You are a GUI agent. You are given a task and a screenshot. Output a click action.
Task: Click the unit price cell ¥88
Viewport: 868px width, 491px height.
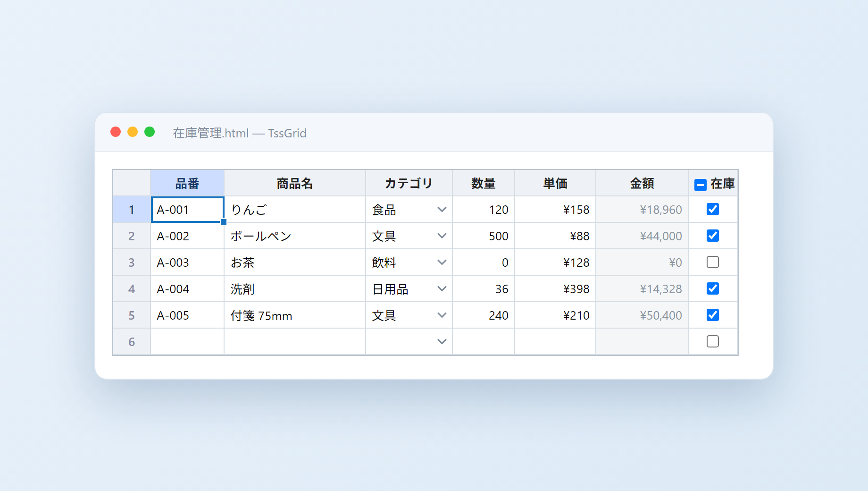point(555,236)
